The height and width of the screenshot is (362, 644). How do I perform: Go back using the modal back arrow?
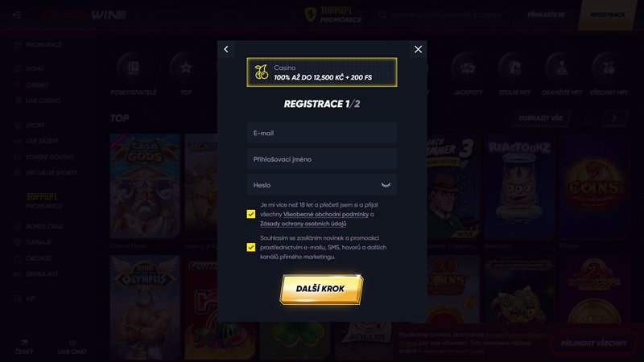tap(226, 49)
